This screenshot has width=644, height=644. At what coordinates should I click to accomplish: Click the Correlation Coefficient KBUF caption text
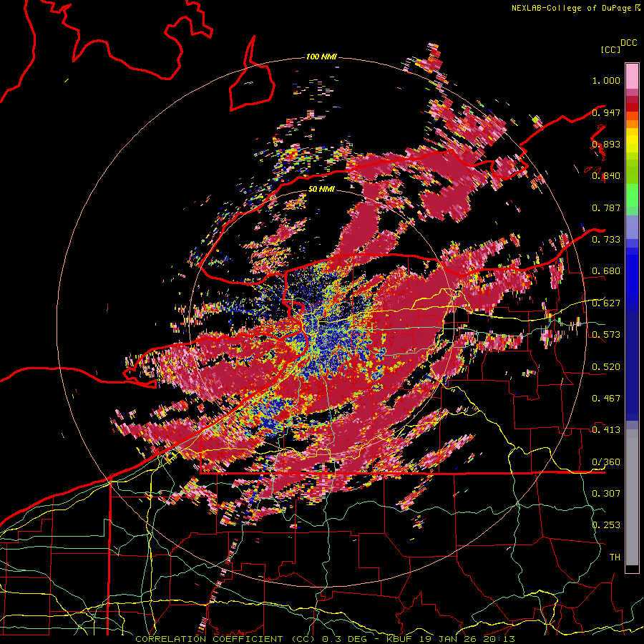[325, 639]
